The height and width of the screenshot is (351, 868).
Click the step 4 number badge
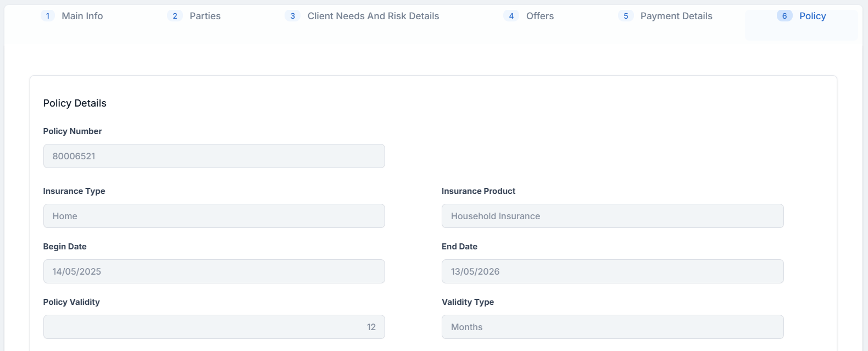click(511, 16)
